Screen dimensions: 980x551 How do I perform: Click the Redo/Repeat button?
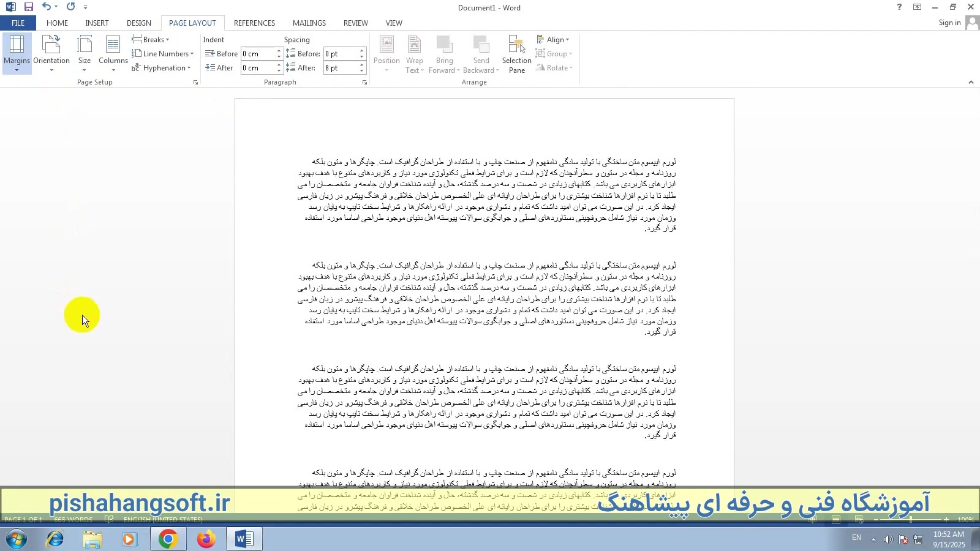(71, 7)
